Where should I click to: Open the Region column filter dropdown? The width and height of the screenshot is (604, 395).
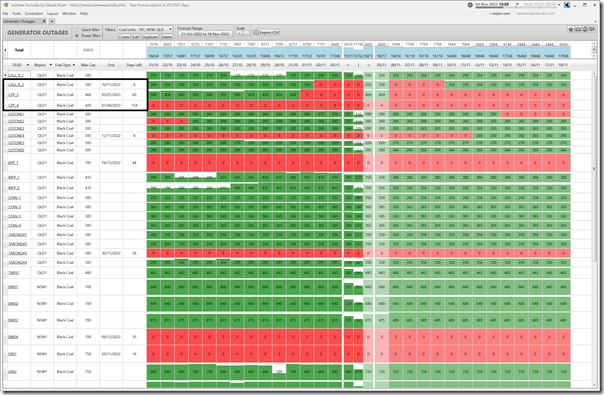click(x=50, y=65)
